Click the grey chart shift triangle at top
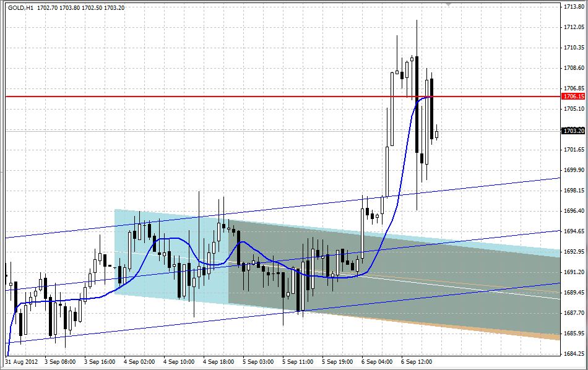 [x=447, y=4]
